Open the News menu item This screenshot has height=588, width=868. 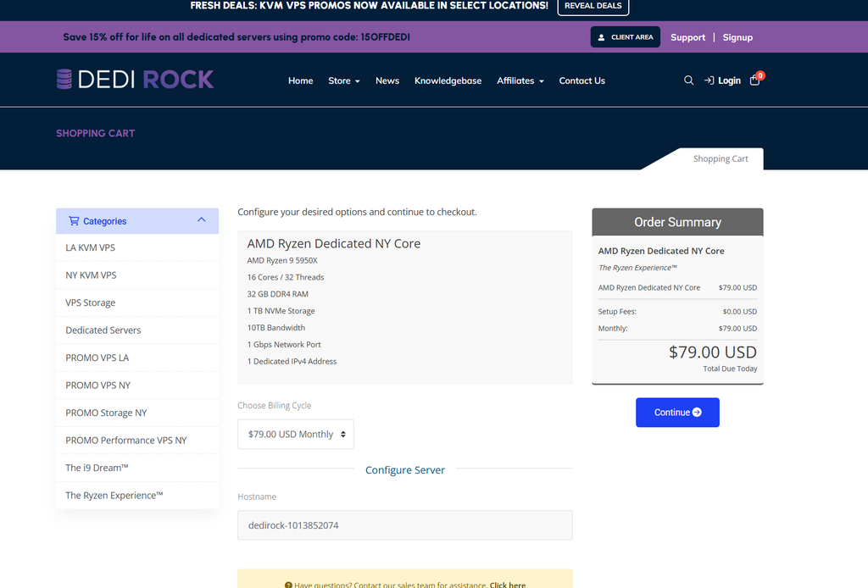387,80
